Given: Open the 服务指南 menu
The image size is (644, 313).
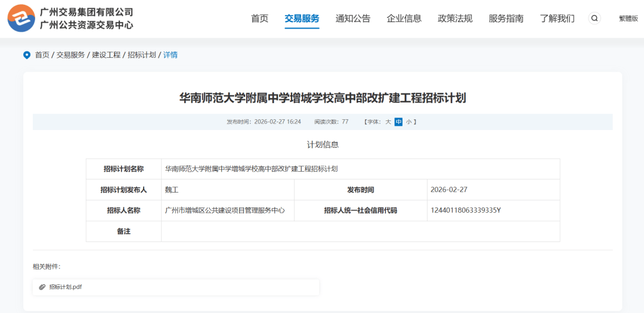Looking at the screenshot, I should click(506, 18).
